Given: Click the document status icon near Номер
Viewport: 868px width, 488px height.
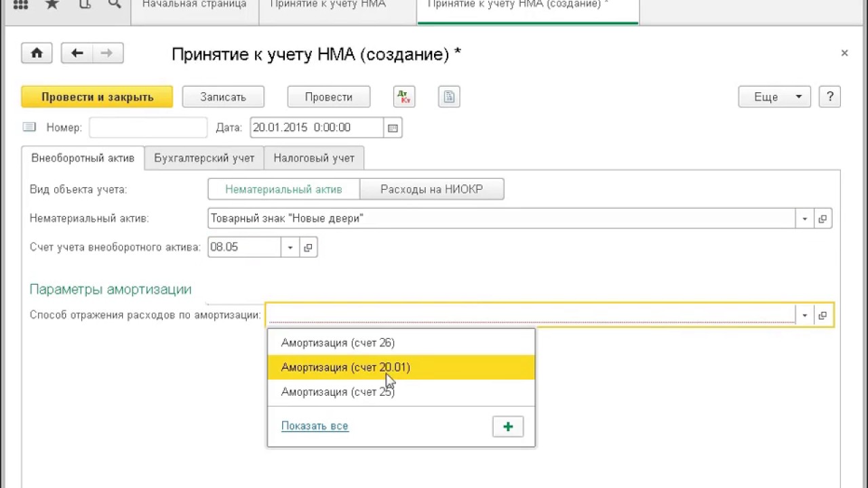Looking at the screenshot, I should 29,127.
